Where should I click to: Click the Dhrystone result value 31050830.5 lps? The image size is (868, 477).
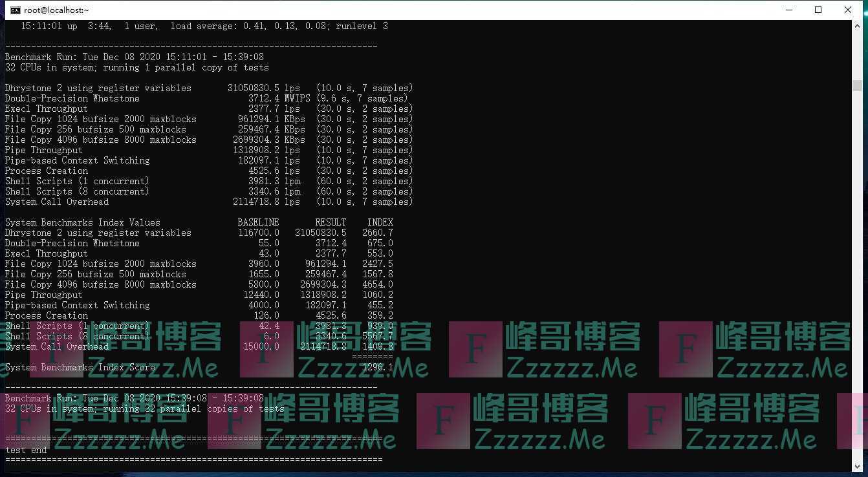point(264,89)
